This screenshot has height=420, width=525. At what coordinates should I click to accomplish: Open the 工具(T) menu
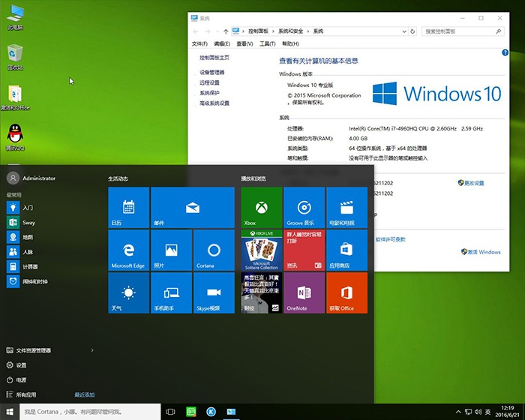click(x=267, y=43)
